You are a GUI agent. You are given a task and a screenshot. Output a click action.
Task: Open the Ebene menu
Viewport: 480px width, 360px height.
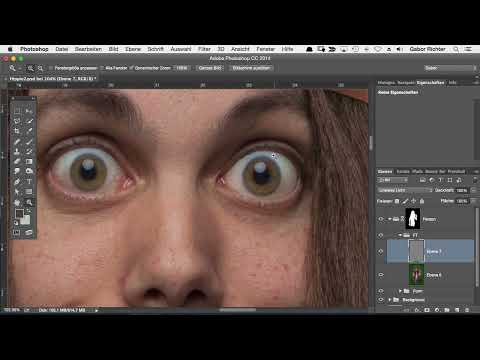(133, 49)
